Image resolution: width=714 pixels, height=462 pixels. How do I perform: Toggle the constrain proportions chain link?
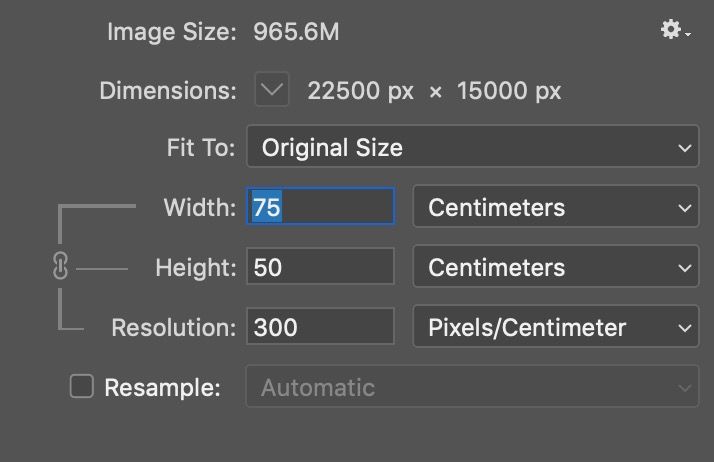tap(60, 267)
